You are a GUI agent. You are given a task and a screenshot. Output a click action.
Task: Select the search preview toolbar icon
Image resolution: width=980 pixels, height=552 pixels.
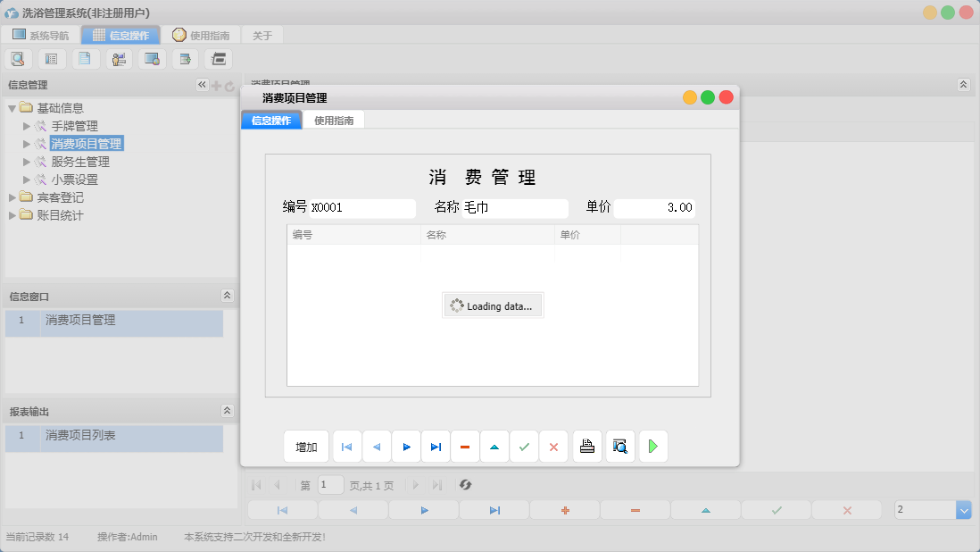[x=18, y=58]
